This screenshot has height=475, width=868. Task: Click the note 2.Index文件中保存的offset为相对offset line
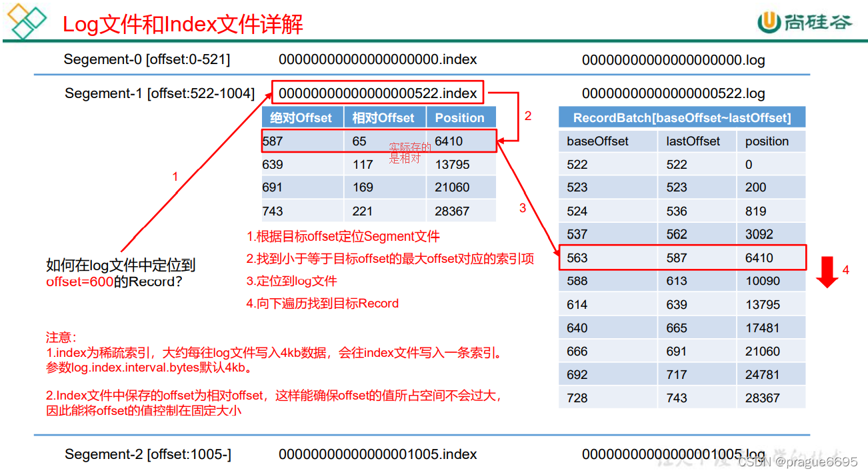tap(274, 396)
